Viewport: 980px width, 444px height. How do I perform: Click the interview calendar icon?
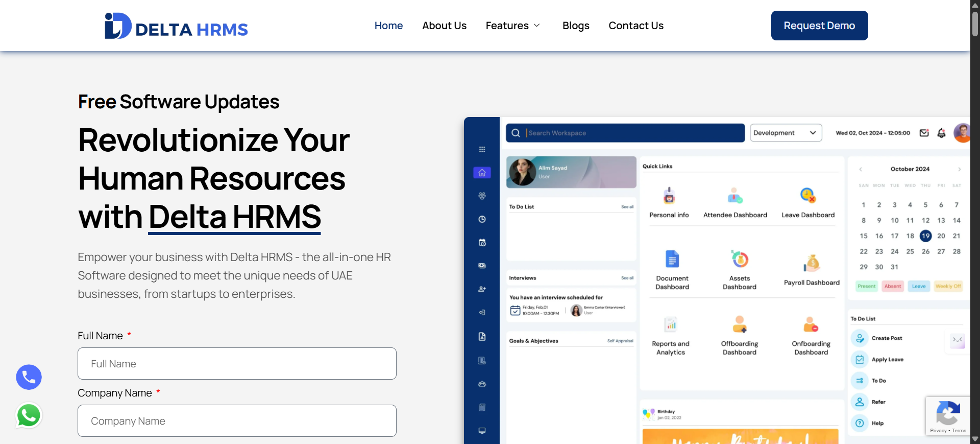515,310
